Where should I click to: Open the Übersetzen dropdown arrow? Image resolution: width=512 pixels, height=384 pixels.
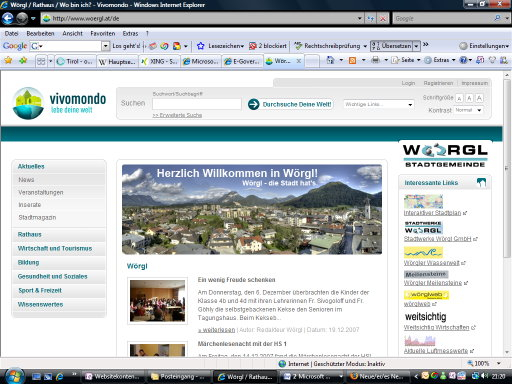point(417,46)
